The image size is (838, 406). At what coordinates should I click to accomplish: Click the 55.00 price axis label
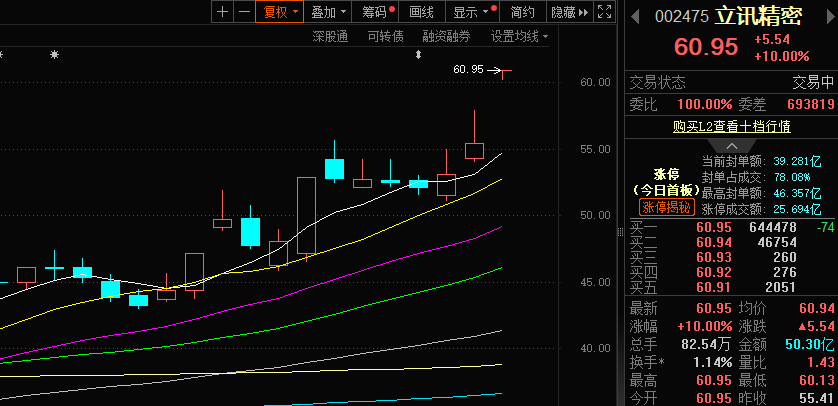point(595,149)
